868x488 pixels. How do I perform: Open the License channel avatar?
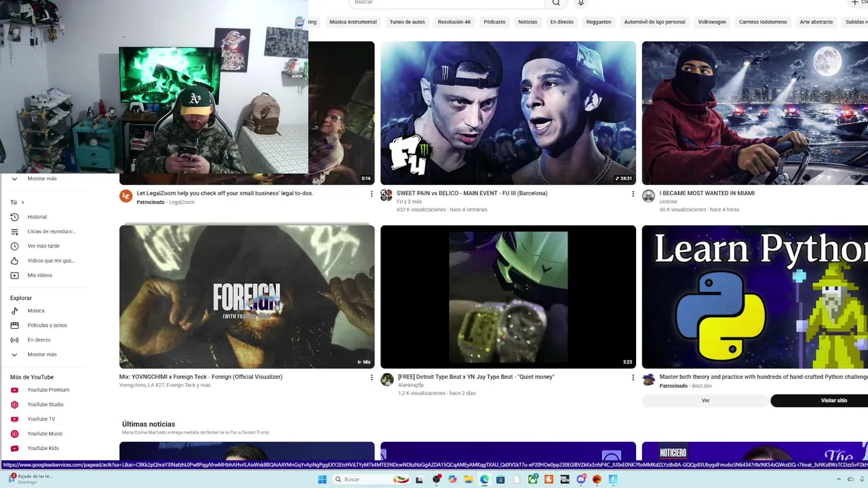click(x=648, y=196)
